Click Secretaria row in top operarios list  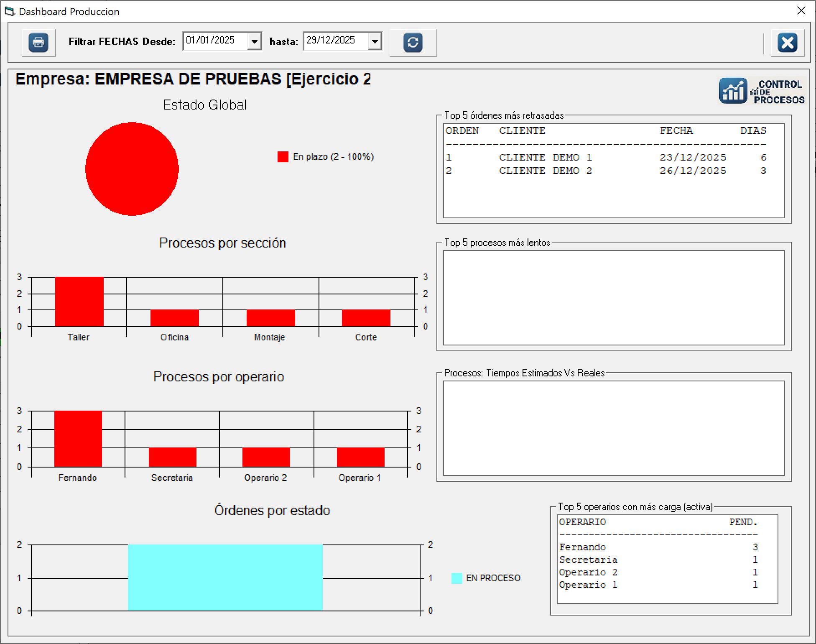pos(588,560)
